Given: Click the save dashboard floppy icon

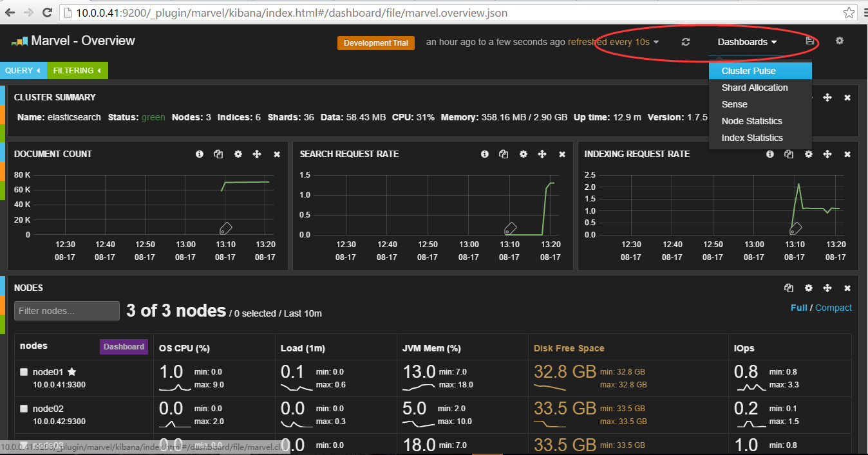Looking at the screenshot, I should [810, 41].
